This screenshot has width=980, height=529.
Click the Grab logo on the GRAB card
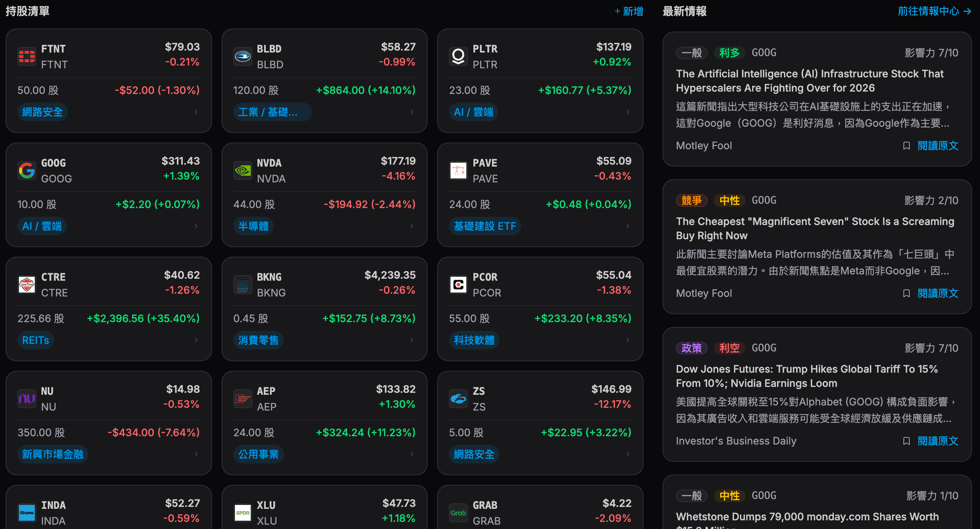pyautogui.click(x=458, y=513)
